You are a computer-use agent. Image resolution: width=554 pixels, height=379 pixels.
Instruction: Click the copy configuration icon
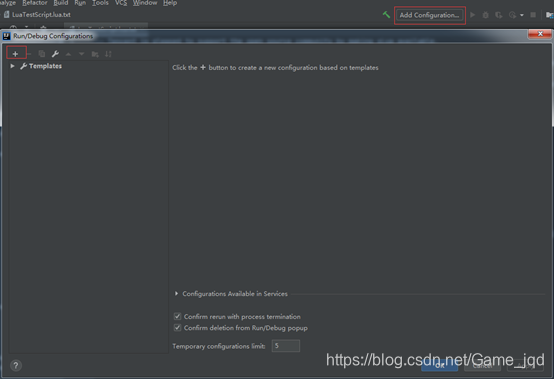(x=42, y=54)
